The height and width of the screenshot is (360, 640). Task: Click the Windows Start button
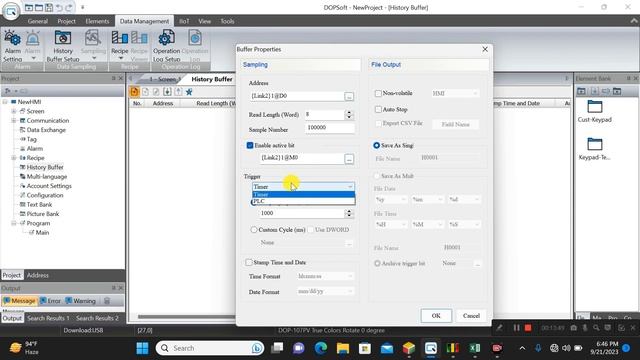pos(142,348)
